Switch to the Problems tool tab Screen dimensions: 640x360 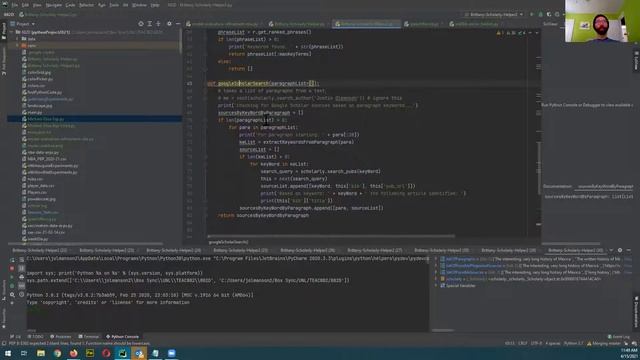pos(60,337)
